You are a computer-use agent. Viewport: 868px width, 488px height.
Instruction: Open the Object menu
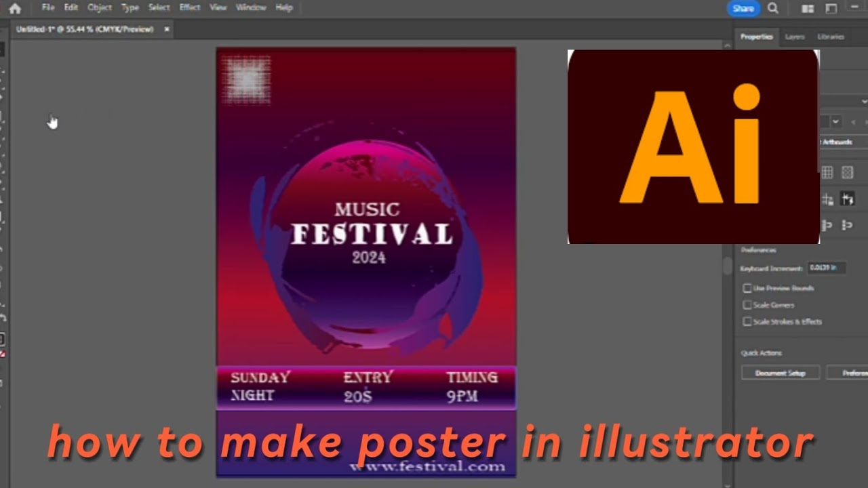click(100, 7)
